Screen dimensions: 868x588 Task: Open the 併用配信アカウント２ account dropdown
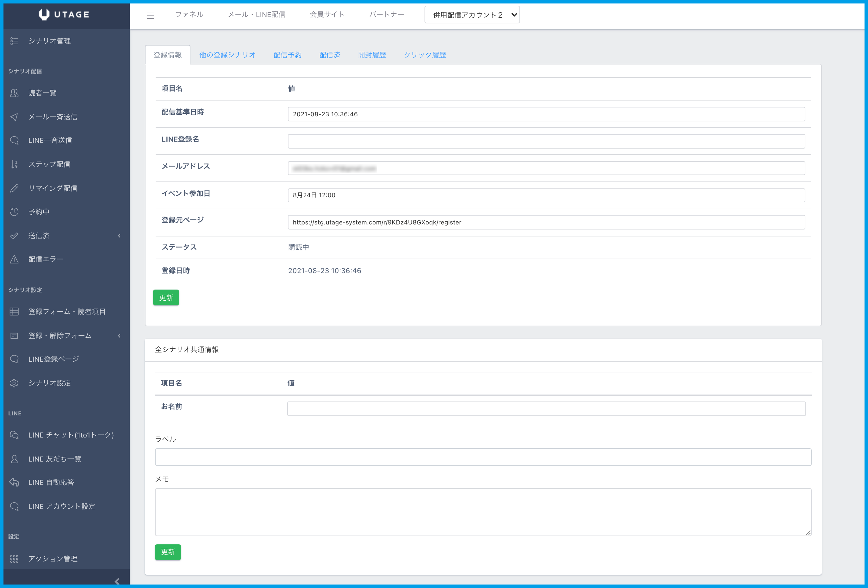point(472,15)
